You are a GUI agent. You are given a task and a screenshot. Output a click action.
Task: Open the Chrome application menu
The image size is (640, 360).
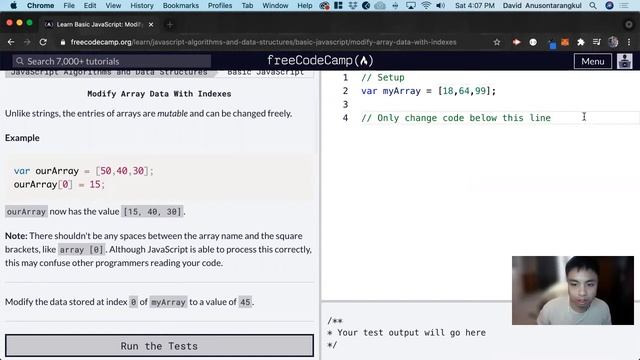[x=40, y=5]
